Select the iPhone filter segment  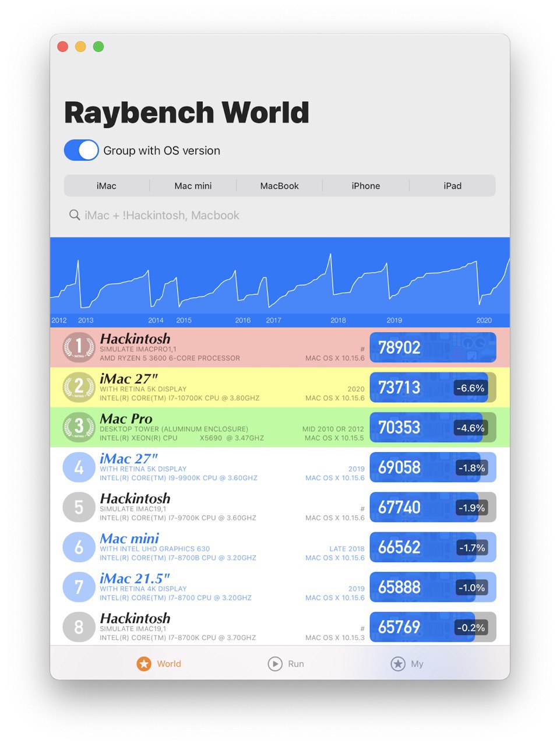(x=366, y=186)
